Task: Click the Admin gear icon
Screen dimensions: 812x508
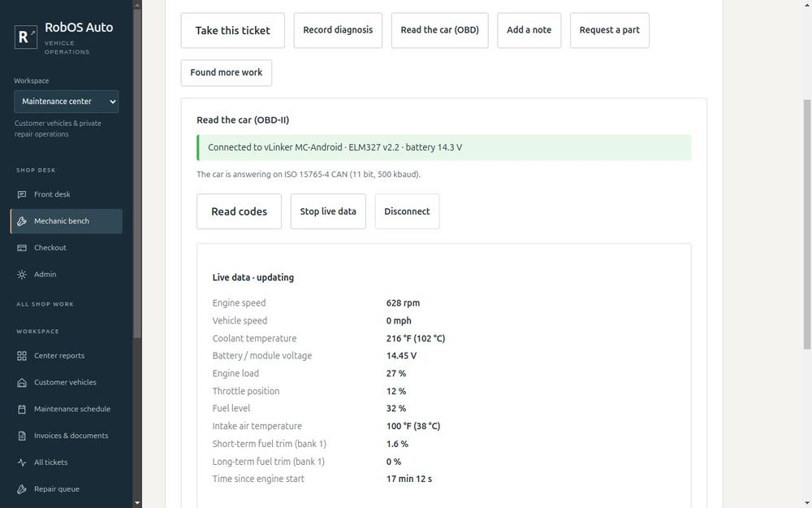Action: 22,275
